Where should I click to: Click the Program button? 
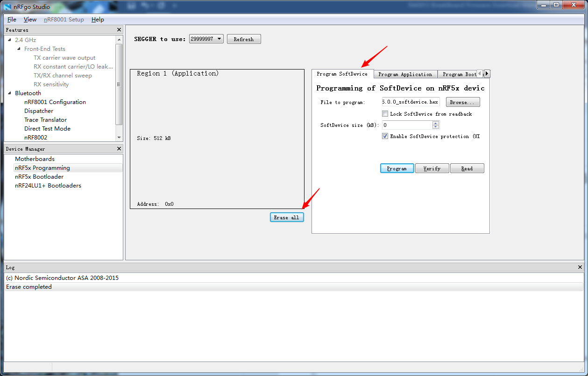click(x=397, y=168)
